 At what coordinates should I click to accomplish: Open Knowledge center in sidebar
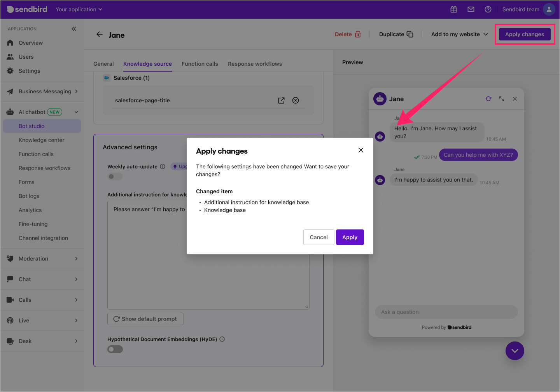[x=42, y=140]
